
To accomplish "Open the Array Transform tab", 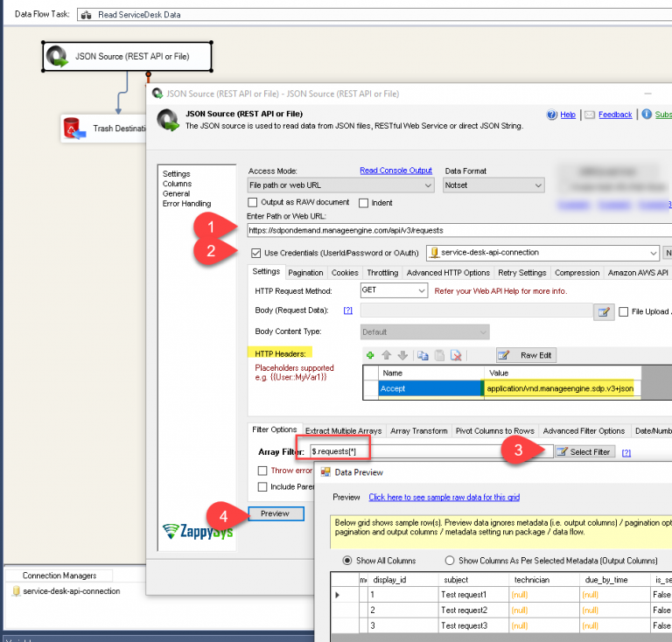I will pyautogui.click(x=418, y=430).
